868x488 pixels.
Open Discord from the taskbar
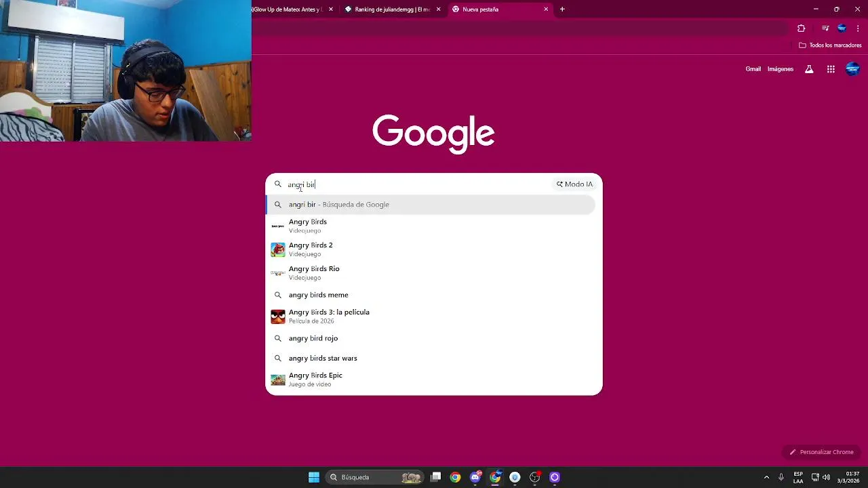pos(475,477)
